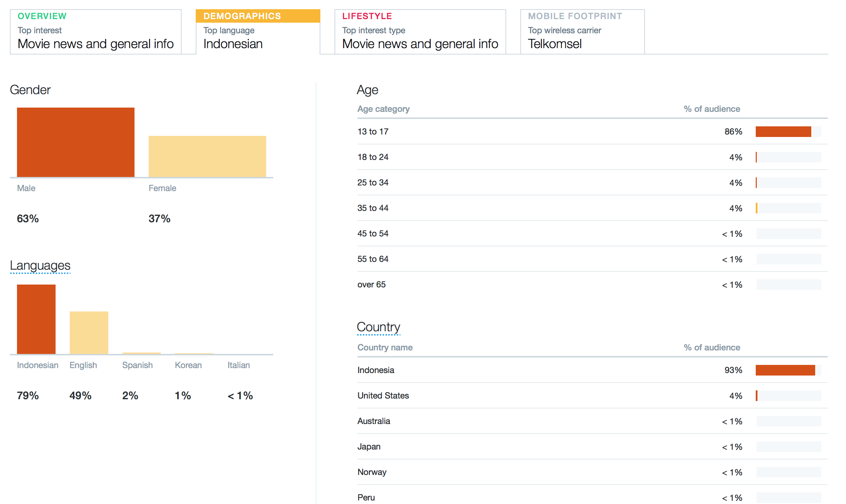Select the Demographics tab

(258, 32)
